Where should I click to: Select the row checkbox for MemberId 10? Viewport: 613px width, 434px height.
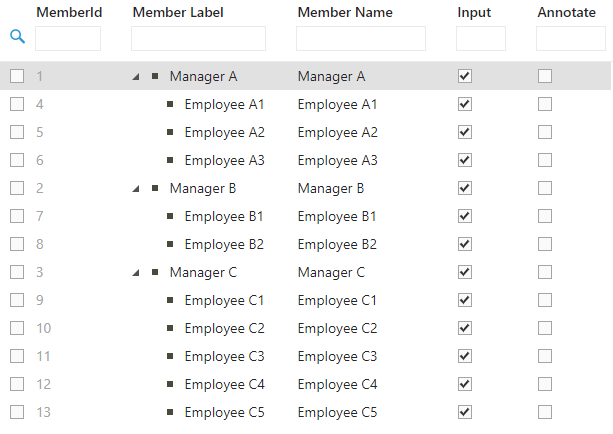17,328
